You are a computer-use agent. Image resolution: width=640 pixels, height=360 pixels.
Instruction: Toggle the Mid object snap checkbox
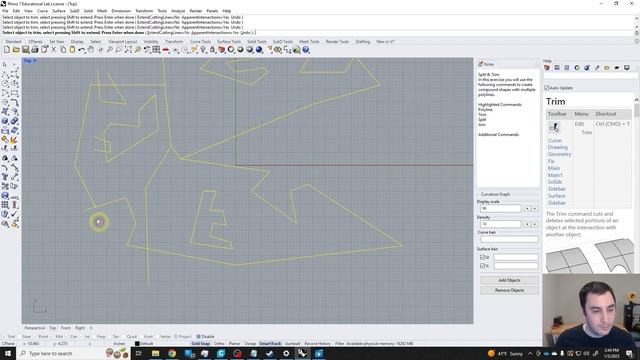pyautogui.click(x=56, y=337)
